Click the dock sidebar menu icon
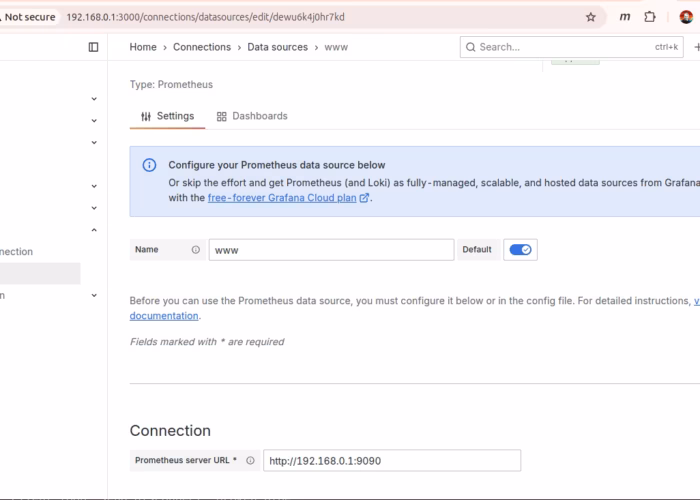Image resolution: width=700 pixels, height=500 pixels. [93, 47]
